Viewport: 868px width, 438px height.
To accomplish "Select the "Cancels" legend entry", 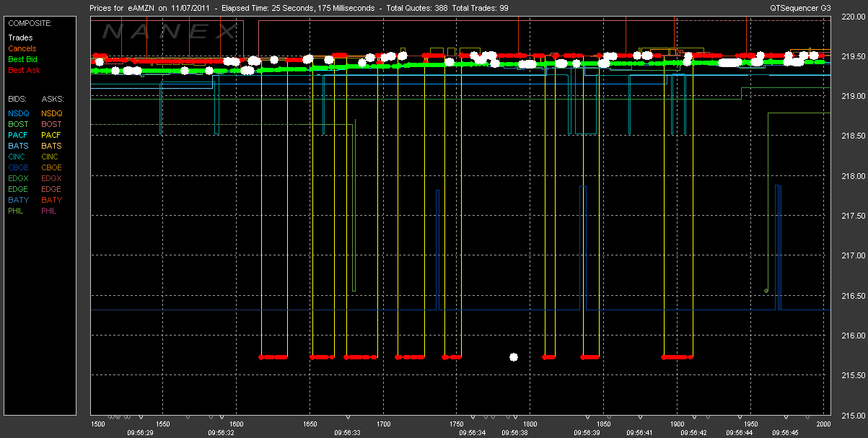I will 22,48.
